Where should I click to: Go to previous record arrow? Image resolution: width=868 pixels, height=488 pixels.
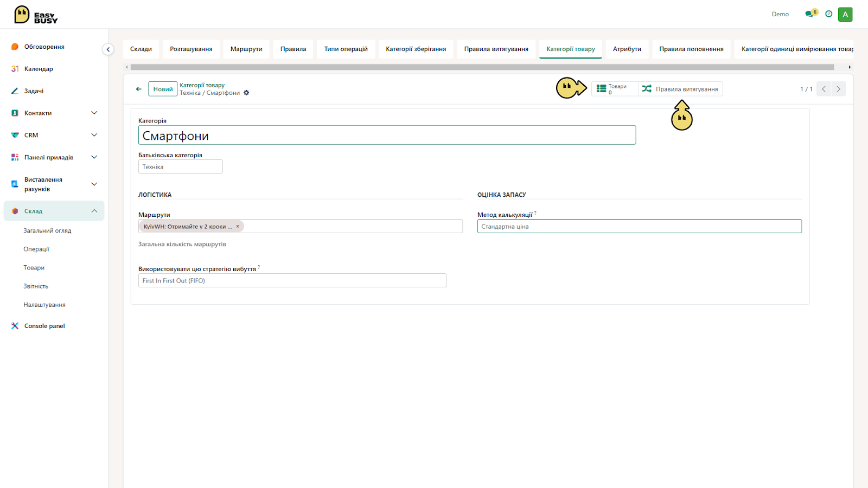pos(824,89)
